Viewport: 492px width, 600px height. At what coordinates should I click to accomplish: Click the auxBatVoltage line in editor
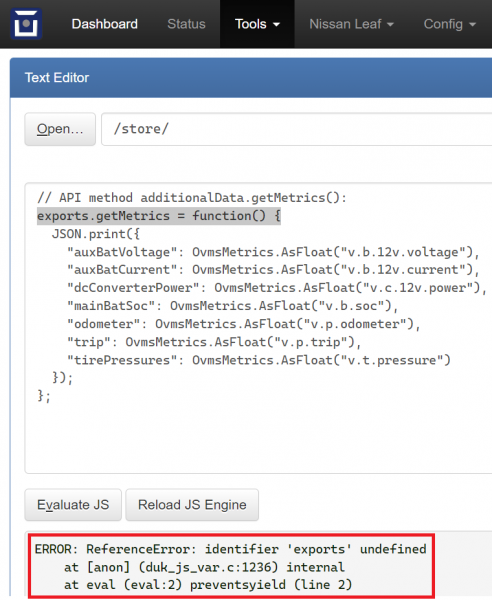pyautogui.click(x=273, y=252)
